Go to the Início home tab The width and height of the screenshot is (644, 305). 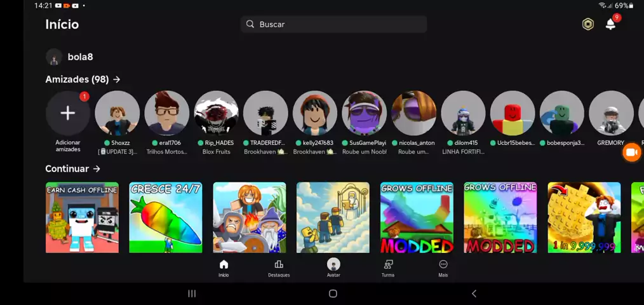[x=224, y=268]
